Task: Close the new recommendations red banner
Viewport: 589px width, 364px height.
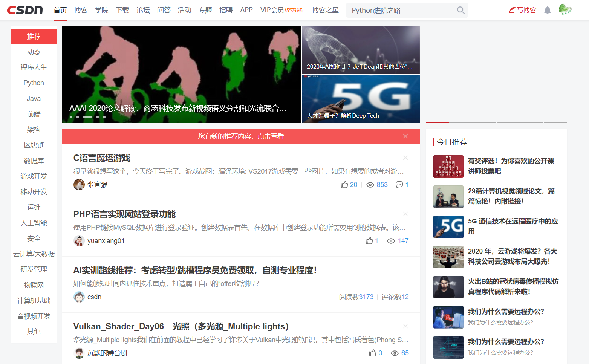Action: pyautogui.click(x=405, y=136)
